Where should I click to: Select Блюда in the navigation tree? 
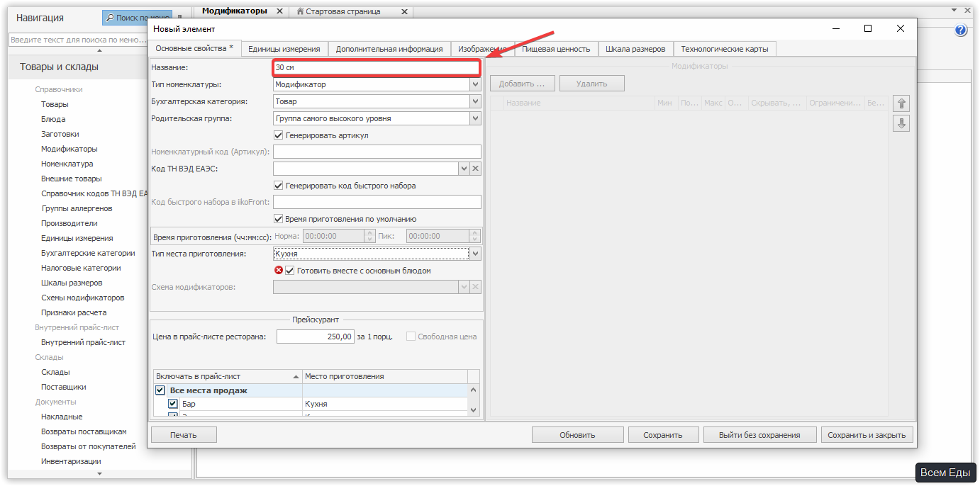(53, 119)
